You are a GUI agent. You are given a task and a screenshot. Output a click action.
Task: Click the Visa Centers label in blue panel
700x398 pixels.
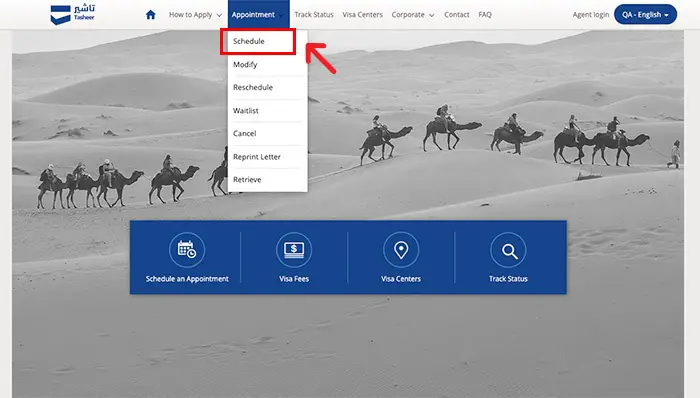click(401, 279)
